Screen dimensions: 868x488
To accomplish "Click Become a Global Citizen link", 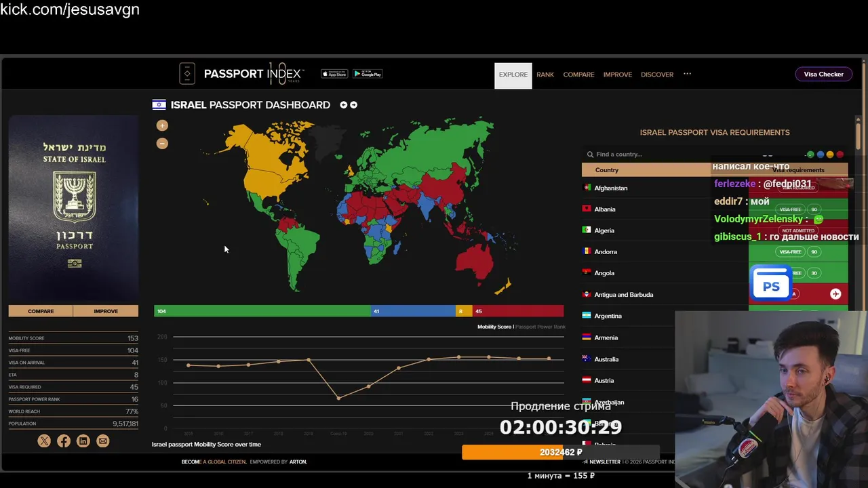I will coord(214,462).
